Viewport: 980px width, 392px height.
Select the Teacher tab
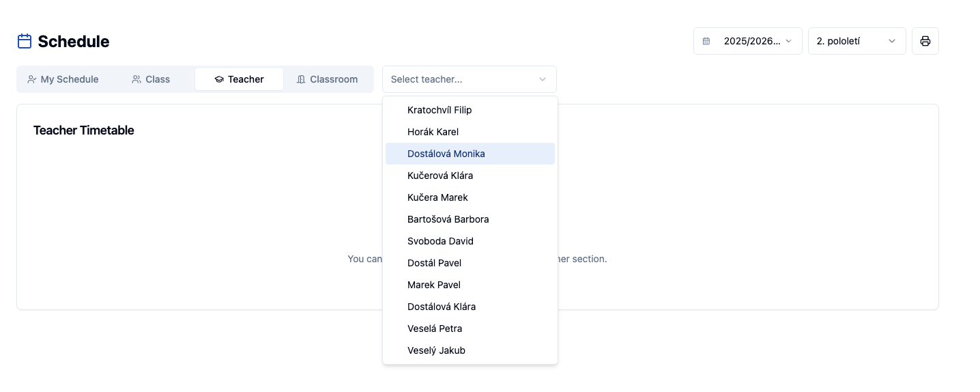click(239, 79)
